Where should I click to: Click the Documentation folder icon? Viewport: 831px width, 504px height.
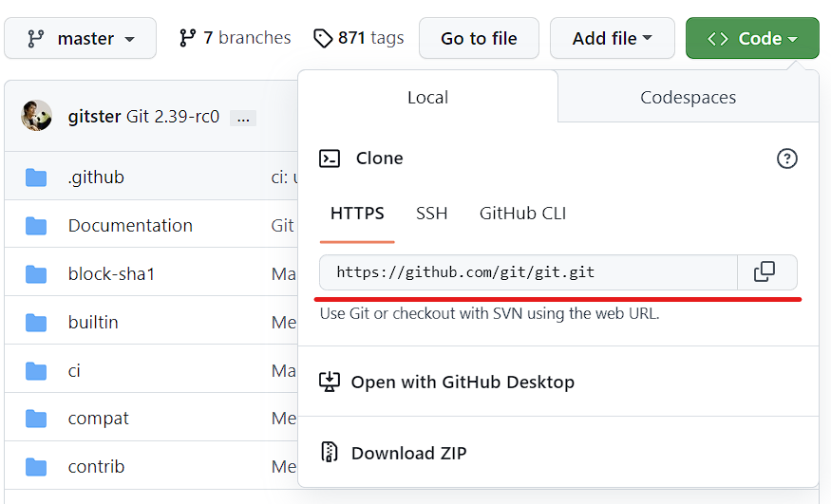[x=36, y=226]
